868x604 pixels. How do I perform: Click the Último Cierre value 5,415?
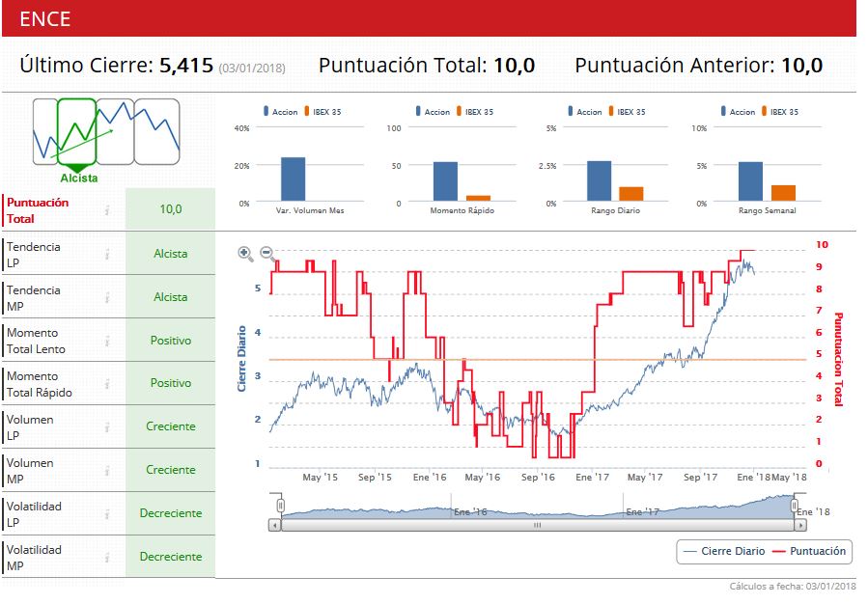[x=186, y=66]
